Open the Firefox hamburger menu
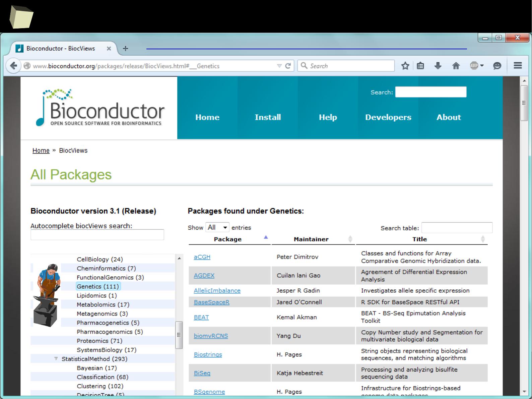The width and height of the screenshot is (532, 399). click(518, 66)
